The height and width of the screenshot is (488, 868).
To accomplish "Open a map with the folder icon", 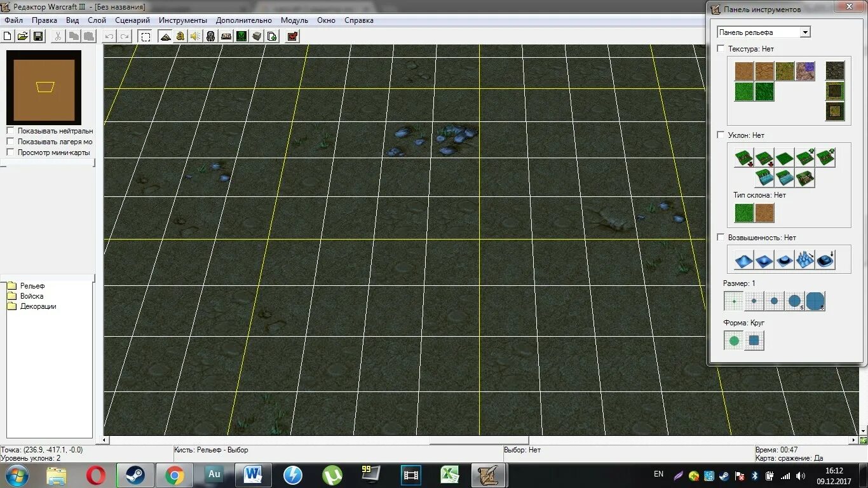I will point(22,36).
